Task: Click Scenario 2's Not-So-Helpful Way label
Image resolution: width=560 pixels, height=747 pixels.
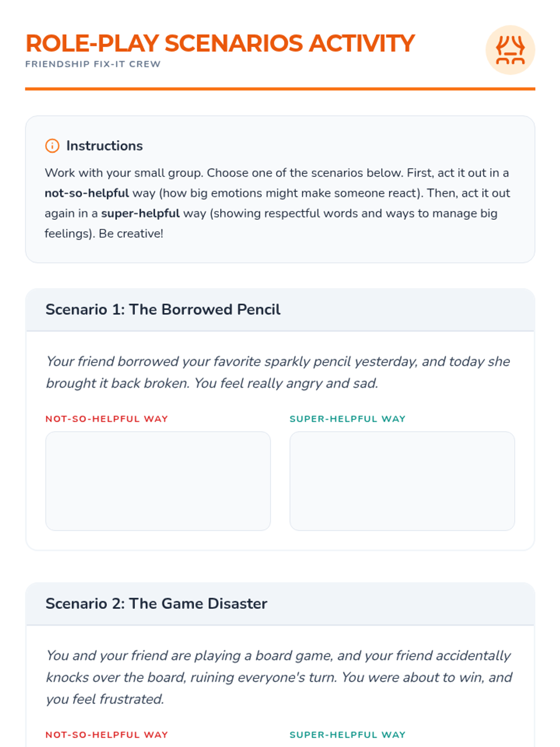Action: point(106,735)
